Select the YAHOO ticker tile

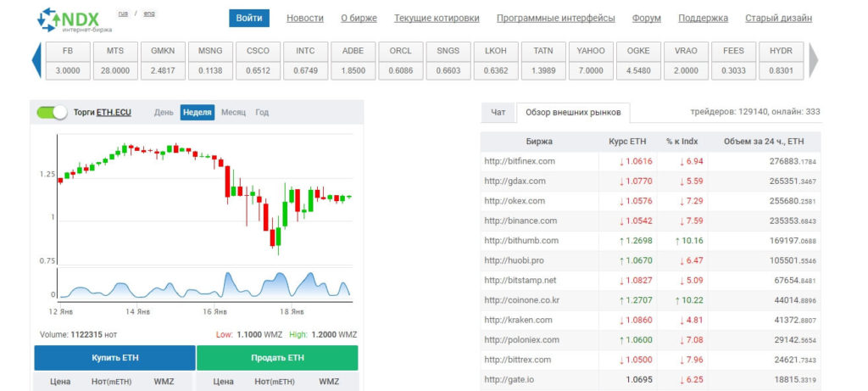click(x=591, y=60)
